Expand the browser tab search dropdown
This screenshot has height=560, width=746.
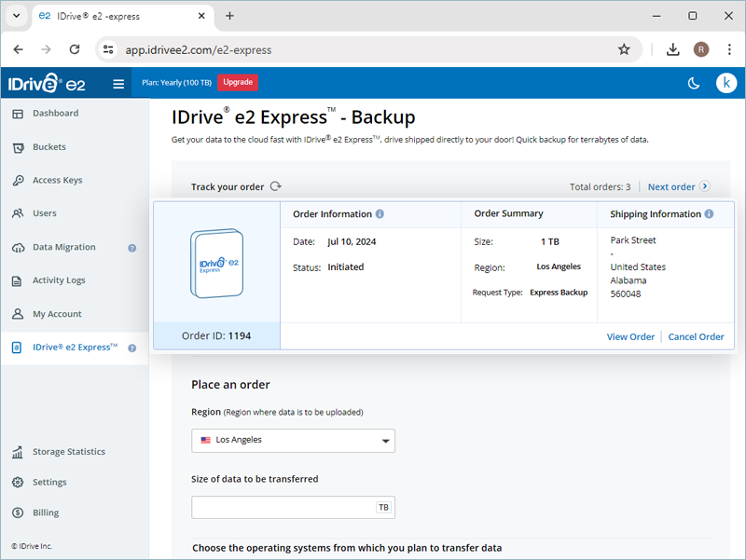[x=17, y=16]
